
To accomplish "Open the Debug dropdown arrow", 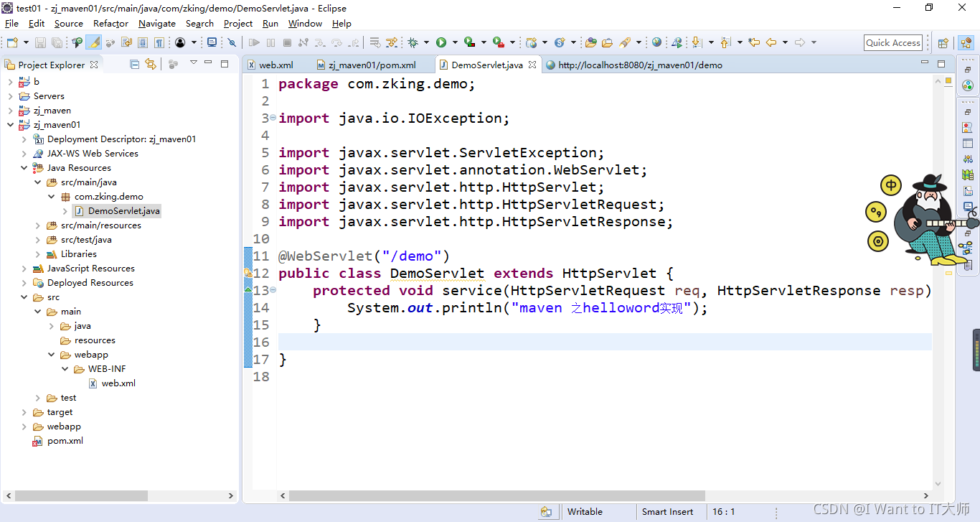I will click(x=426, y=43).
